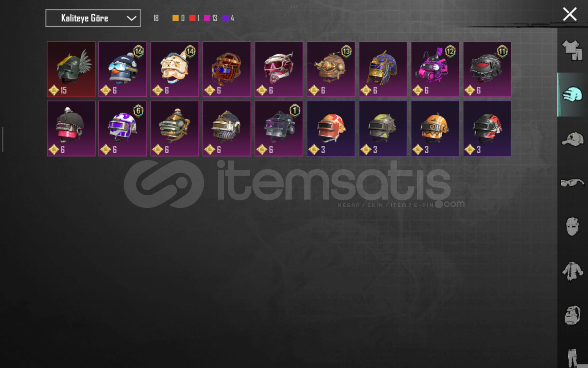Viewport: 588px width, 368px height.
Task: Open the outfit sets category icon
Action: pos(573,50)
